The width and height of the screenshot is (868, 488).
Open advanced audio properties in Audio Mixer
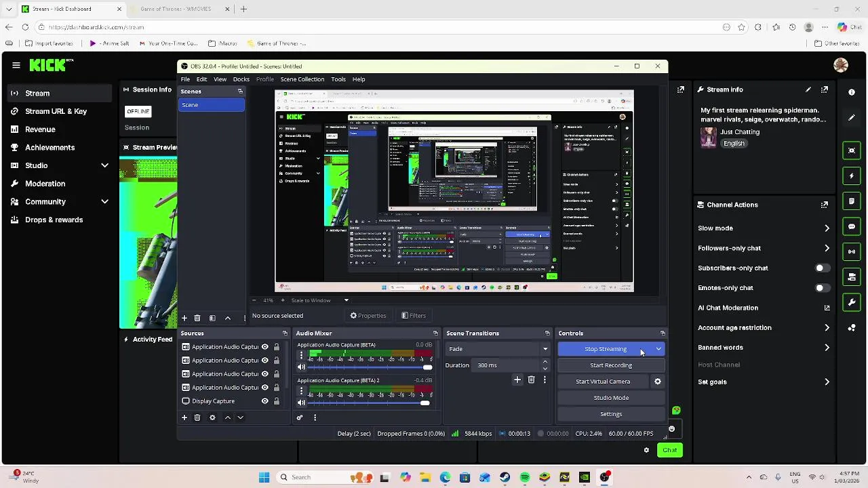point(300,418)
